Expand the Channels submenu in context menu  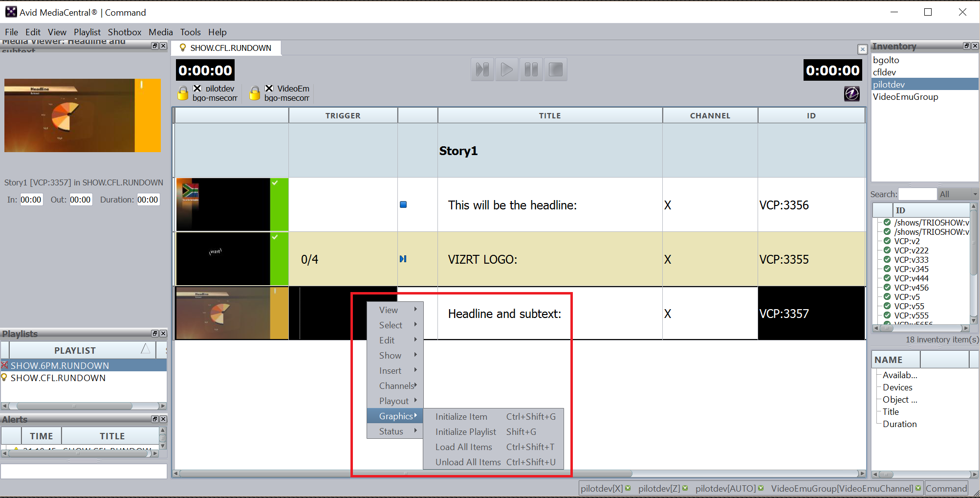click(x=395, y=385)
